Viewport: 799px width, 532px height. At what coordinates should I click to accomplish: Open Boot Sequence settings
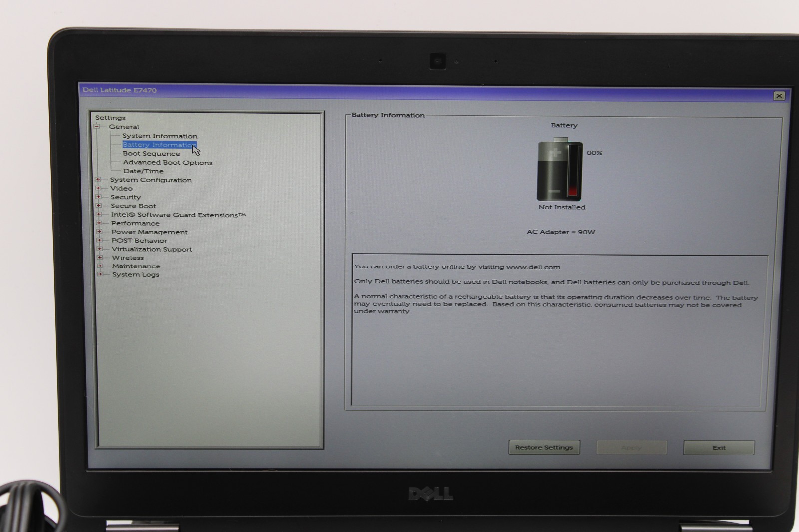coord(151,153)
